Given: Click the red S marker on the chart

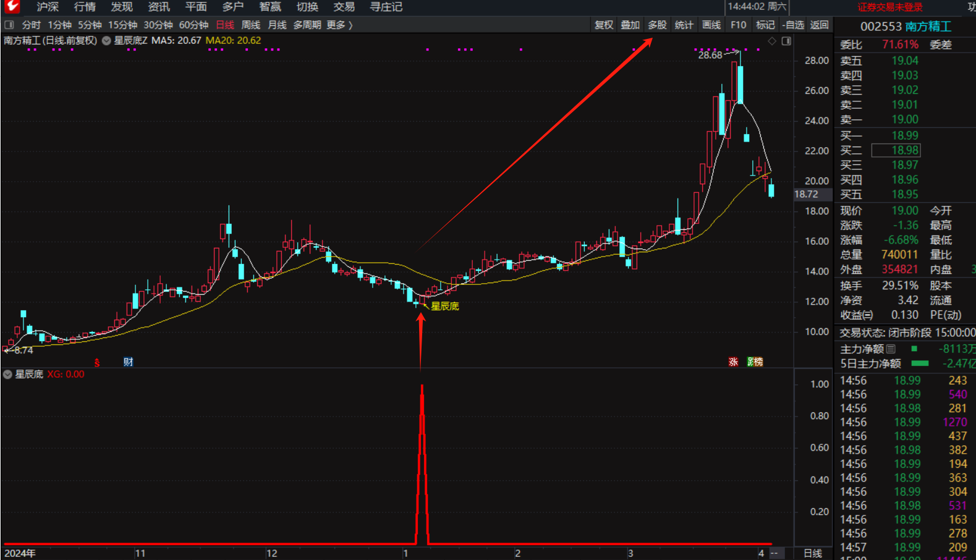Looking at the screenshot, I should (x=97, y=363).
